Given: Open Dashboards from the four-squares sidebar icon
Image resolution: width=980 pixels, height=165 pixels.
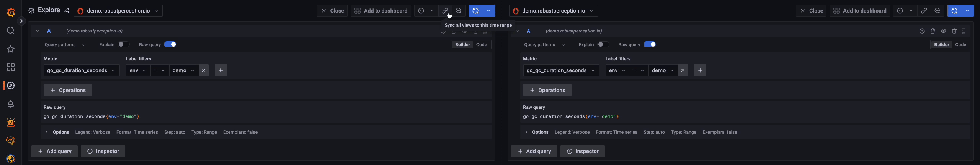Looking at the screenshot, I should 11,67.
